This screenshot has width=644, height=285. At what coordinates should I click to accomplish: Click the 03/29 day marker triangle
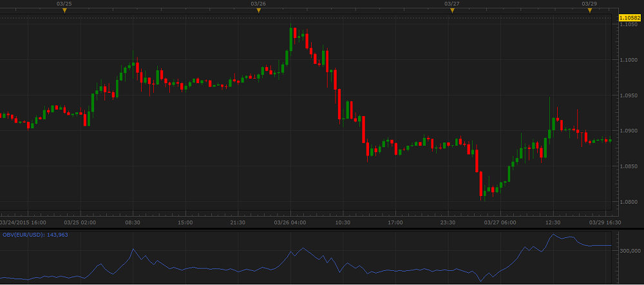click(589, 11)
